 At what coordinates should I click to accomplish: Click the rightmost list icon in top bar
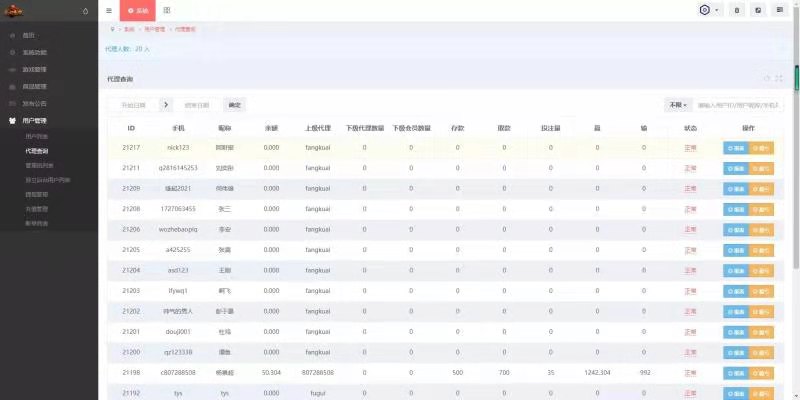[x=779, y=10]
